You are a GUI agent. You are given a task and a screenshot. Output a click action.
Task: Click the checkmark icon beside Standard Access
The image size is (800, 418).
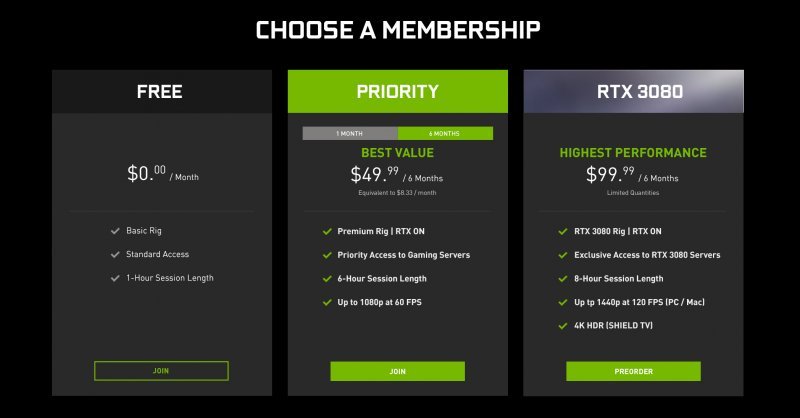(x=115, y=254)
